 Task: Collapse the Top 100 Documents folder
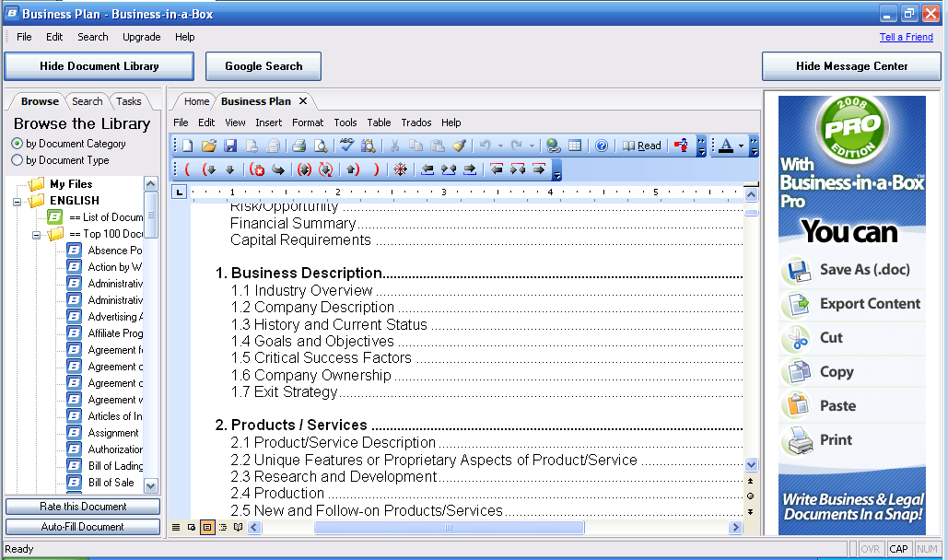(36, 234)
